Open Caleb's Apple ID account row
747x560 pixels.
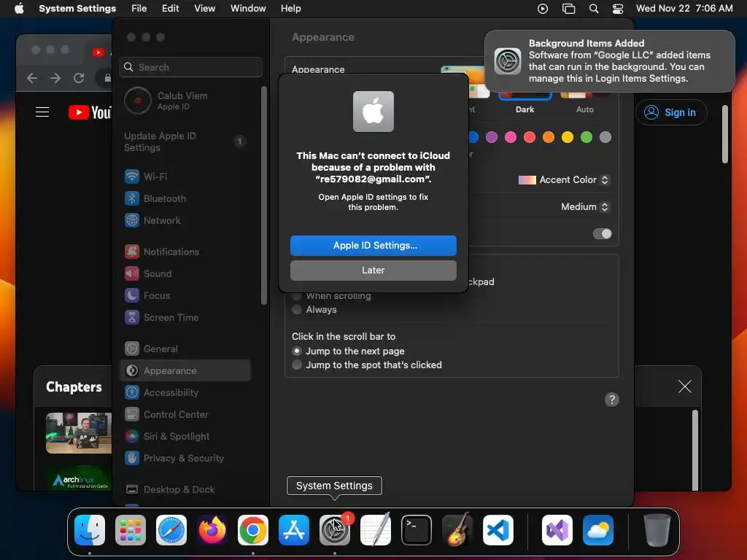pos(186,101)
